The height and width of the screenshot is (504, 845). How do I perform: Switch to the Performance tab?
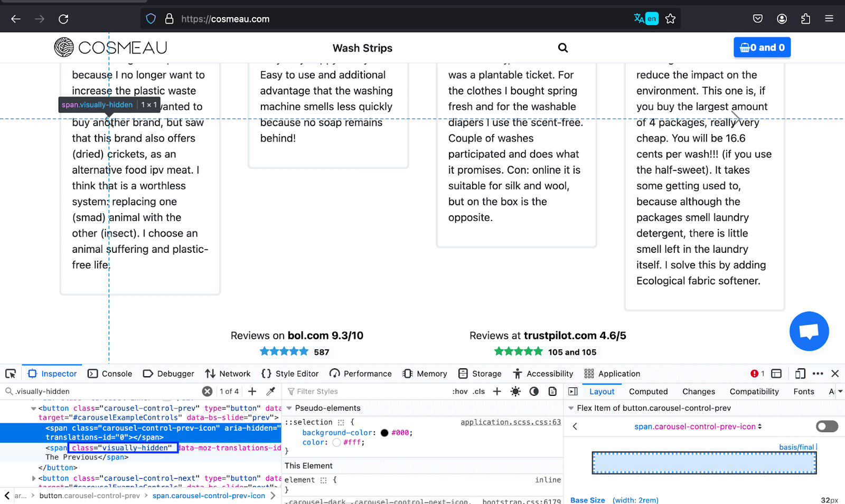pyautogui.click(x=361, y=374)
